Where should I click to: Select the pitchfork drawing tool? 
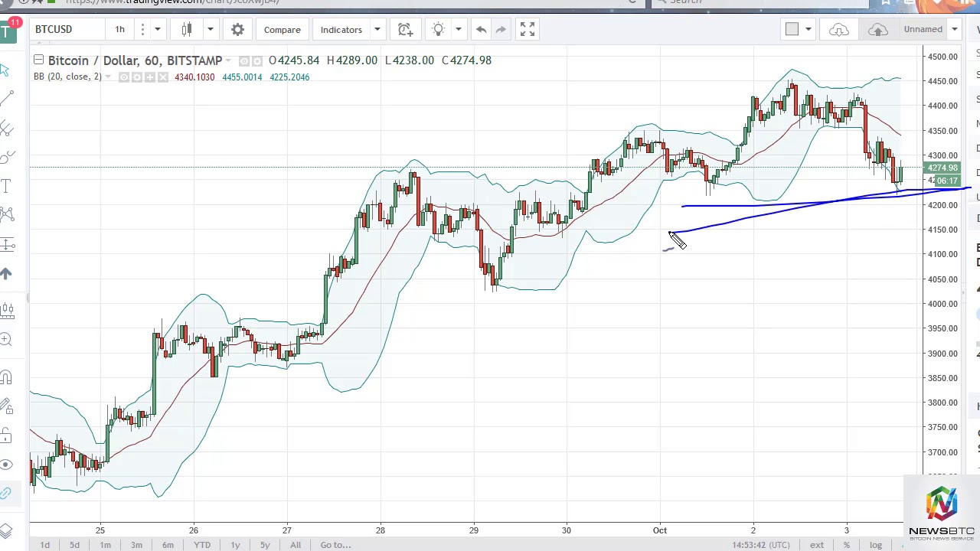(x=6, y=128)
